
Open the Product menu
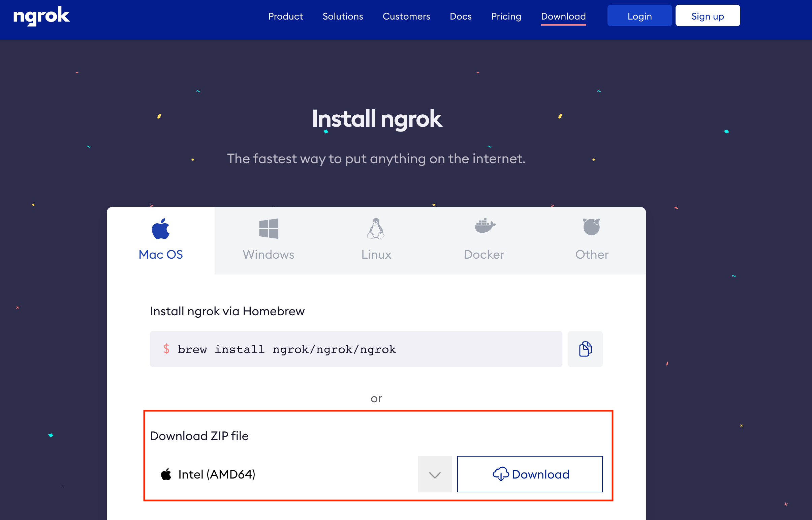click(x=285, y=16)
